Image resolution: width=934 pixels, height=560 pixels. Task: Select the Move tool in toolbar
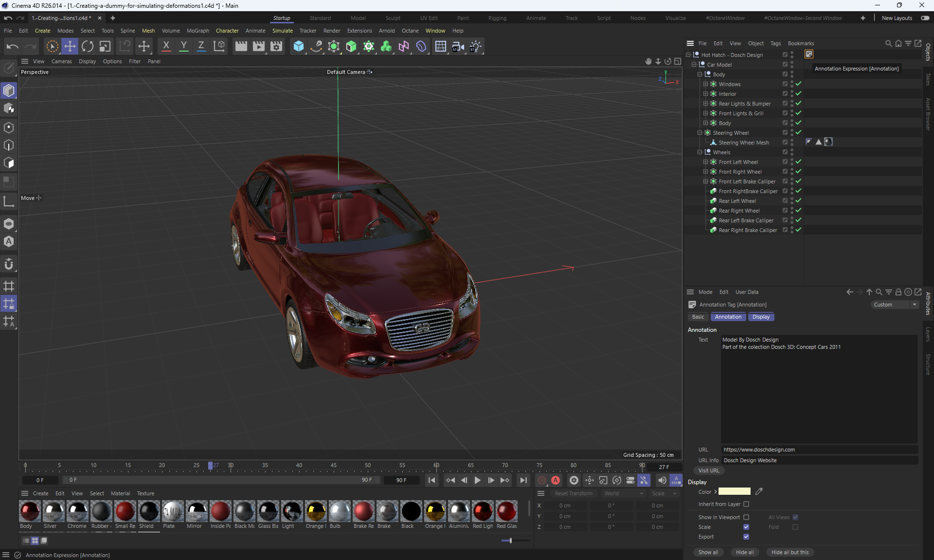tap(70, 46)
